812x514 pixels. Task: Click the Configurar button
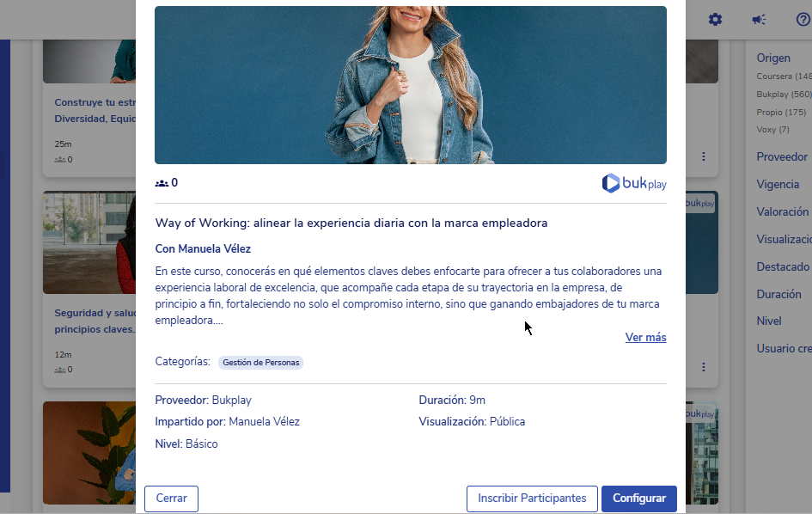coord(639,499)
